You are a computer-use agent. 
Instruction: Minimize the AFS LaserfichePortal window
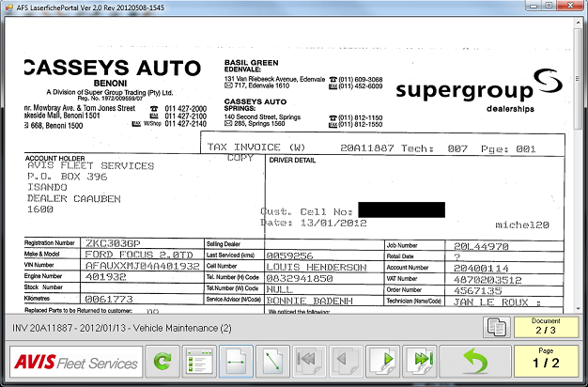tap(533, 6)
